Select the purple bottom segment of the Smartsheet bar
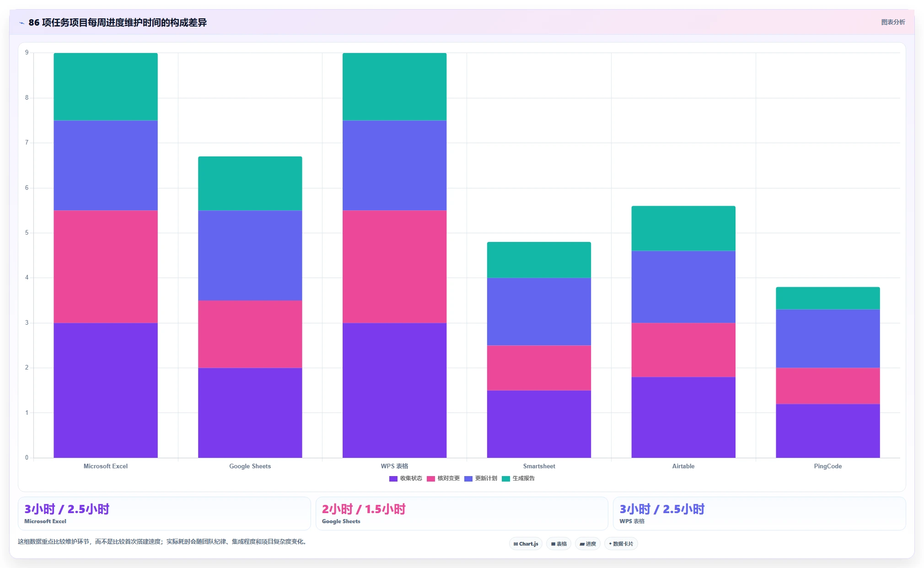The image size is (924, 568). coord(539,424)
